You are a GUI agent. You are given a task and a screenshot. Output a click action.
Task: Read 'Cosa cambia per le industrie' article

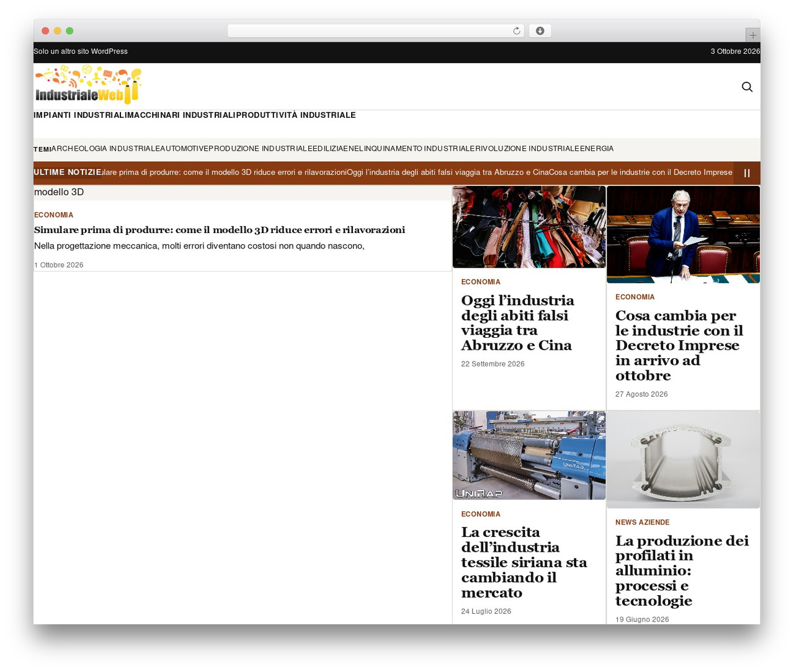pyautogui.click(x=679, y=346)
